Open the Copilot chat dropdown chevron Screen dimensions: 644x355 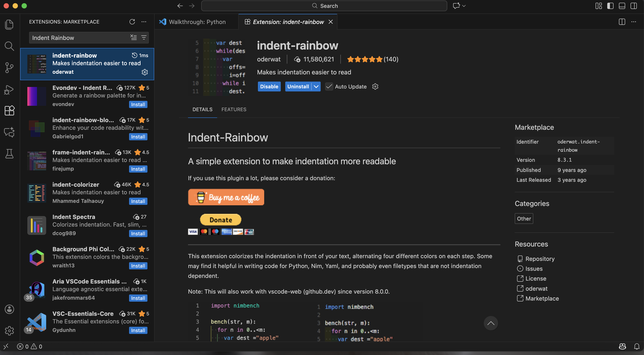click(464, 6)
